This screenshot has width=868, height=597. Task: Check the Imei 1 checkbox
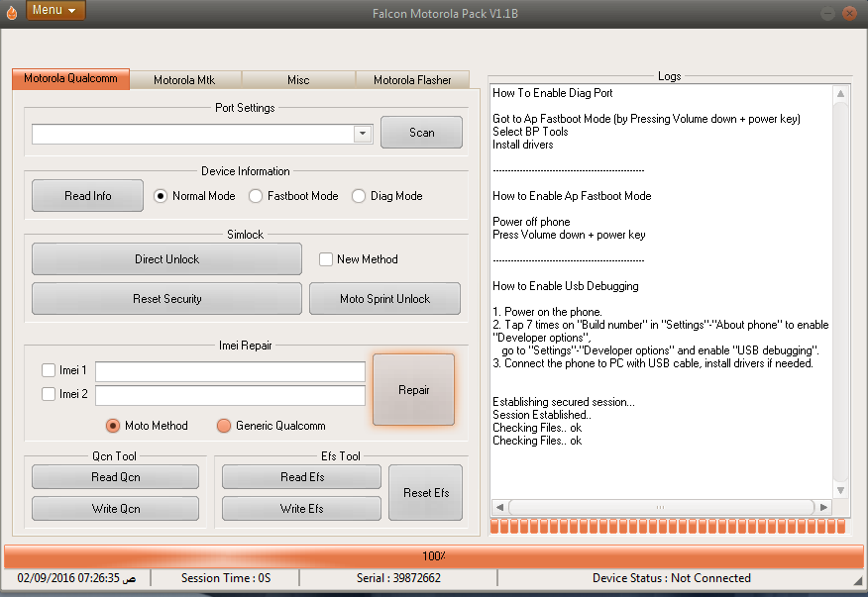pyautogui.click(x=49, y=370)
